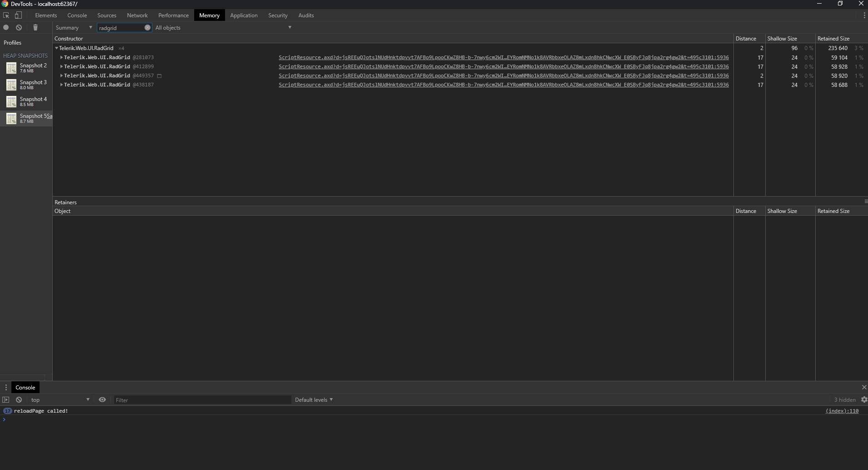The image size is (868, 470).
Task: Expand RadGrid object @412899
Action: pyautogui.click(x=61, y=67)
